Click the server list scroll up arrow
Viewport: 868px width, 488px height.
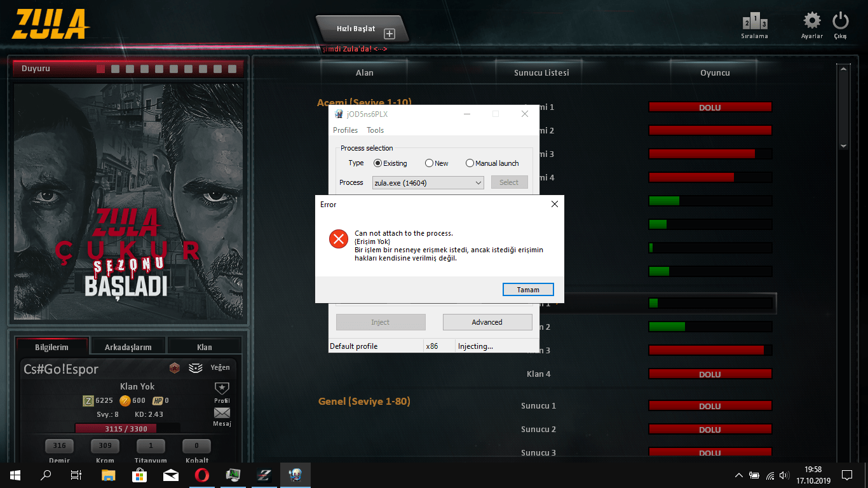(843, 68)
